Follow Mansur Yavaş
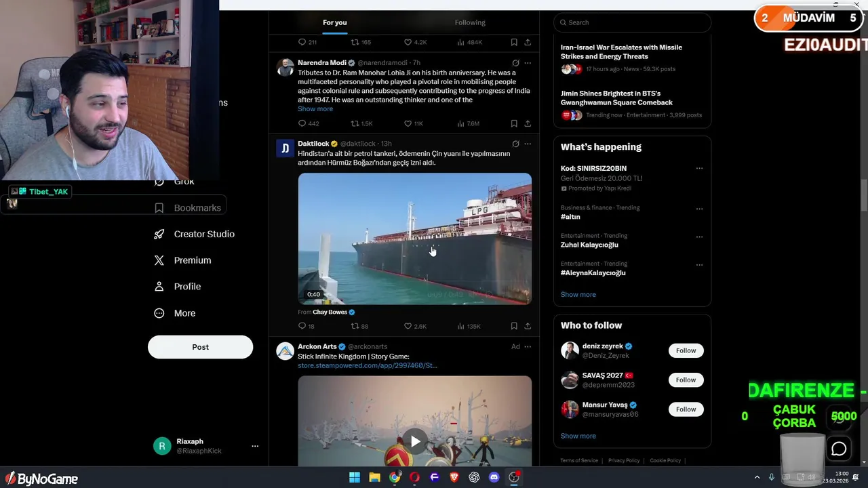868x488 pixels. (x=686, y=409)
